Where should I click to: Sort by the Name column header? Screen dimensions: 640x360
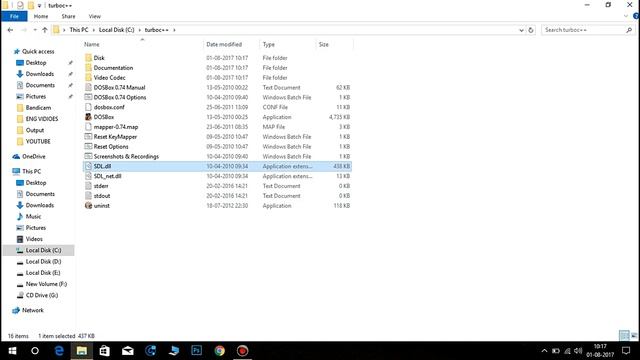point(91,44)
